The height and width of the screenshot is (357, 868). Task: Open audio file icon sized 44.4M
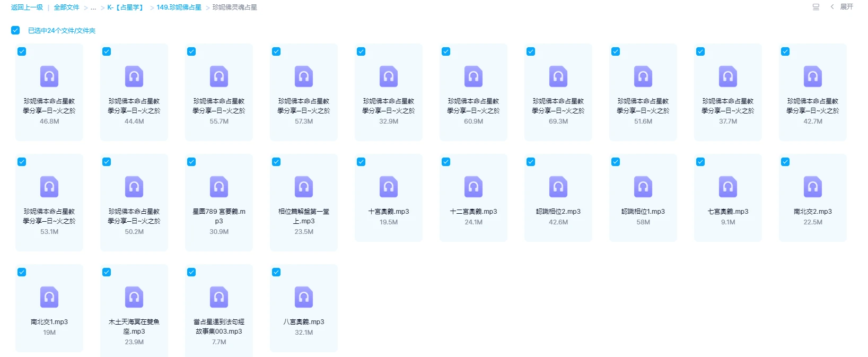134,76
